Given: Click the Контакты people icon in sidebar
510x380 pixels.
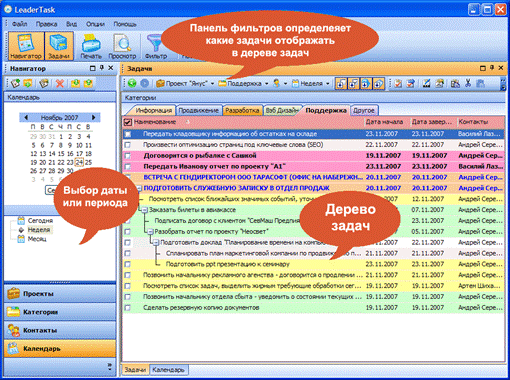Looking at the screenshot, I should (x=13, y=330).
